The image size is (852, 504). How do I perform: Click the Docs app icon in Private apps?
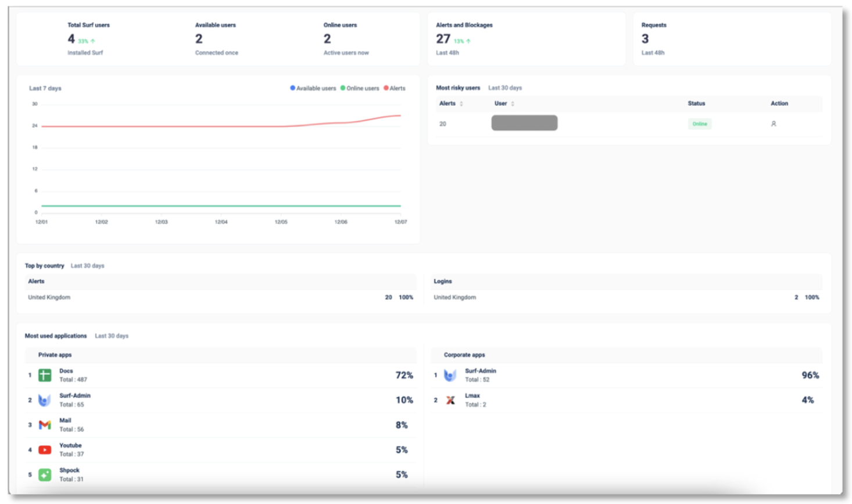pos(45,375)
